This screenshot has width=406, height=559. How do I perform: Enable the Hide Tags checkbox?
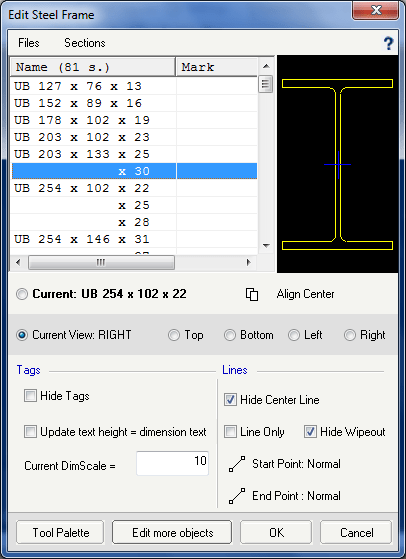click(x=30, y=396)
